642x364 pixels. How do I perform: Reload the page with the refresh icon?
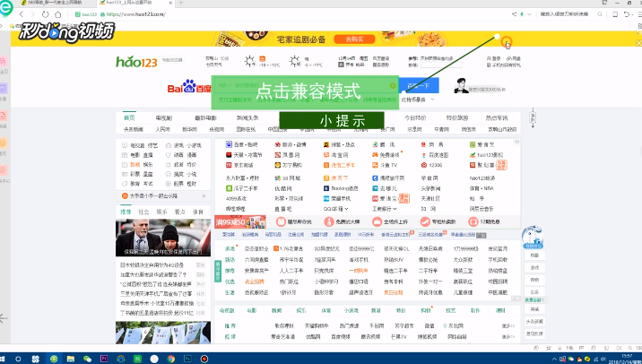[46, 14]
